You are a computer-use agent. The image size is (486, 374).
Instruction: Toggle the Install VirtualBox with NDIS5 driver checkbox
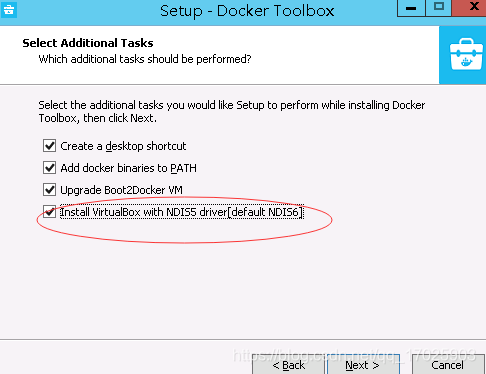click(49, 212)
